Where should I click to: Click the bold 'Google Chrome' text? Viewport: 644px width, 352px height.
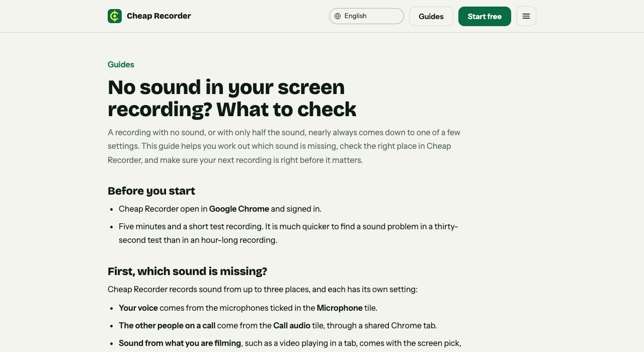(239, 209)
